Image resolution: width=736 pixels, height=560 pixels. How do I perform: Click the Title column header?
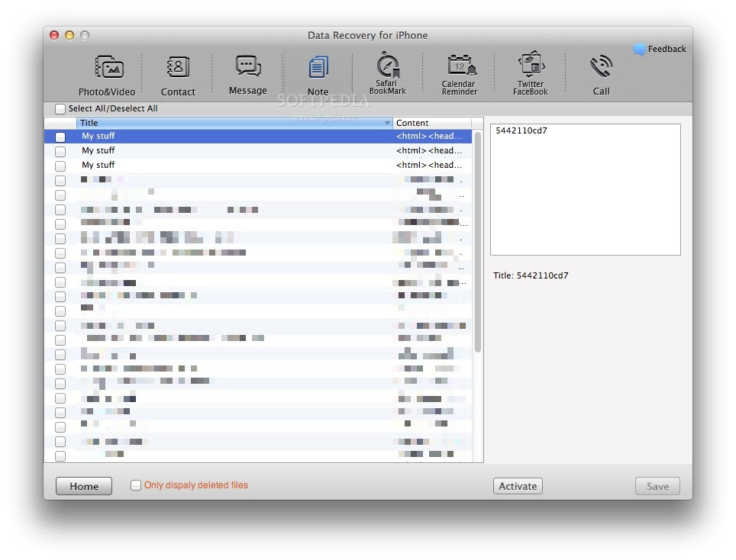pyautogui.click(x=234, y=123)
